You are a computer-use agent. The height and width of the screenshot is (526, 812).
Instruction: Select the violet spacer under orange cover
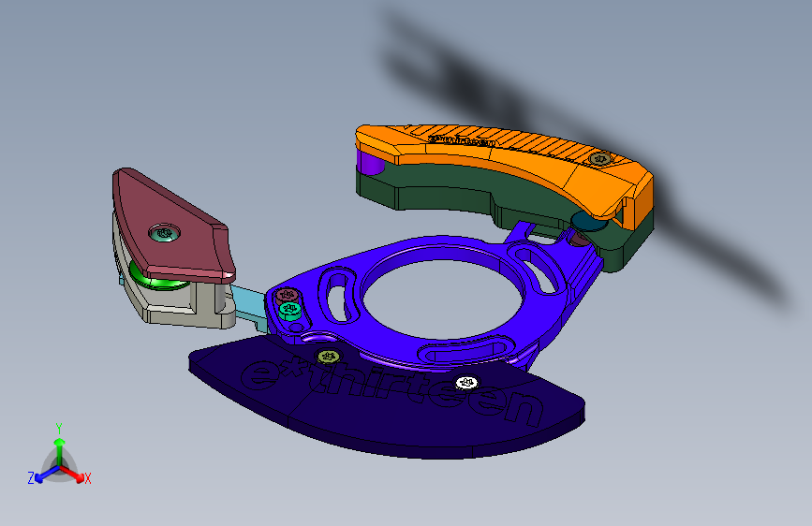pyautogui.click(x=370, y=161)
